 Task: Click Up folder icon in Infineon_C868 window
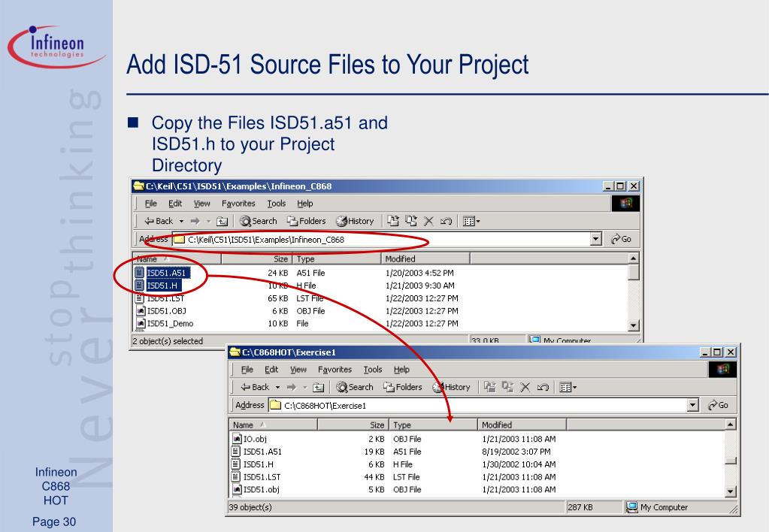[x=223, y=221]
